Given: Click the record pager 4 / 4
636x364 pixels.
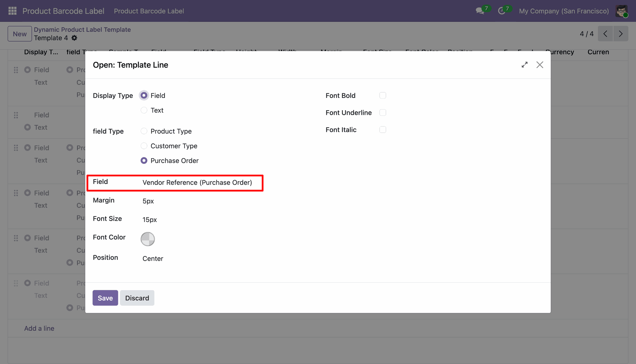Looking at the screenshot, I should click(587, 34).
